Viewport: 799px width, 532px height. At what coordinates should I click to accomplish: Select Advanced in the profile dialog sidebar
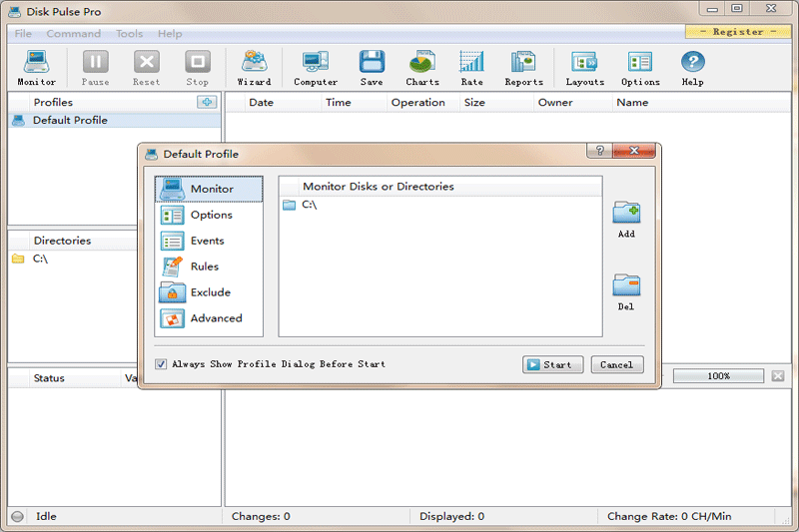tap(209, 318)
